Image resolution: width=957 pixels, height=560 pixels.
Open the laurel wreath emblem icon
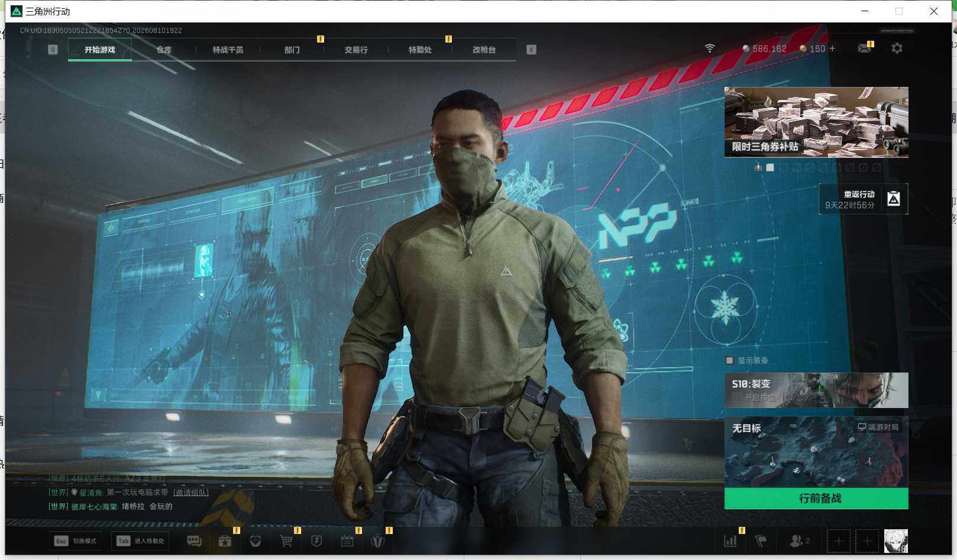pos(377,541)
